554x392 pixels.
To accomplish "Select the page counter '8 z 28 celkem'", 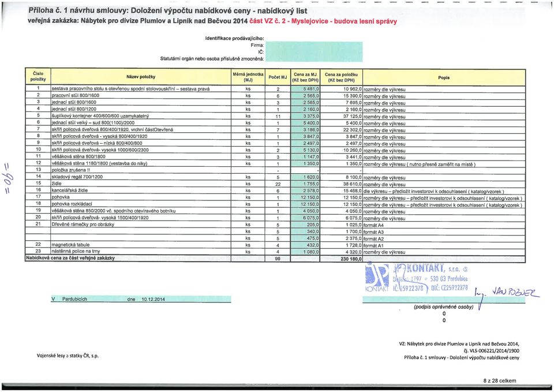I will coord(500,380).
